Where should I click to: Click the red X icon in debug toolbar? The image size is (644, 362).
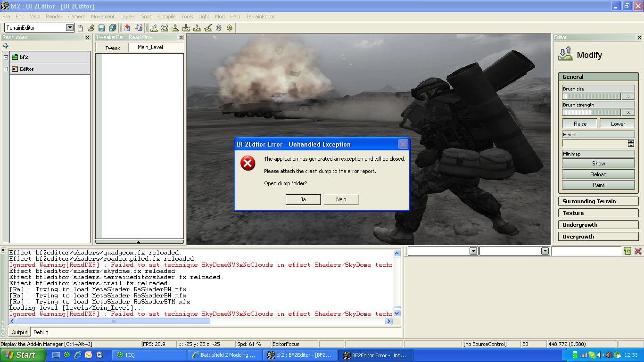[638, 251]
